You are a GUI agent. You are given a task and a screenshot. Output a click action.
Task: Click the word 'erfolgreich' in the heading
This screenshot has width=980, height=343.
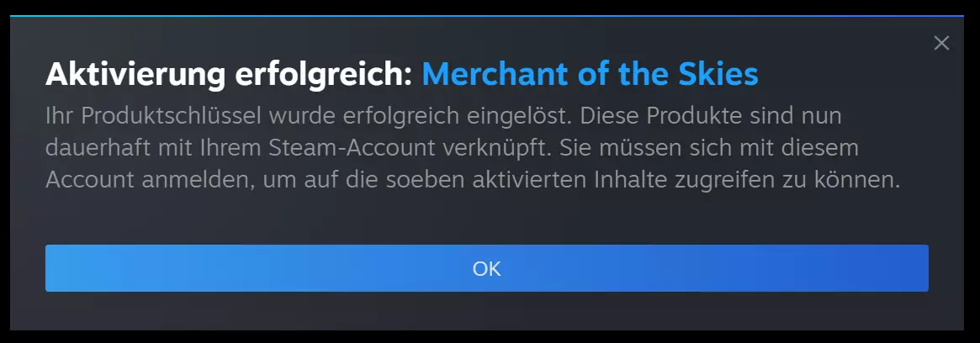tap(323, 76)
